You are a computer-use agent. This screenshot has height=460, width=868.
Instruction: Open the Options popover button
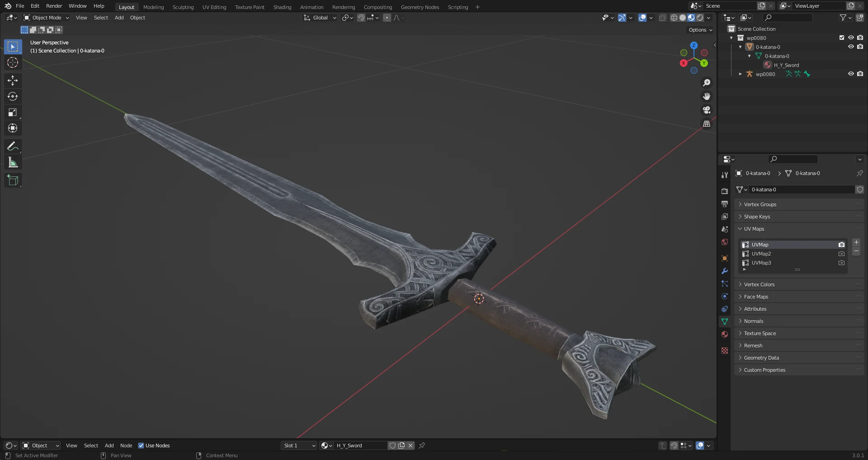coord(700,30)
